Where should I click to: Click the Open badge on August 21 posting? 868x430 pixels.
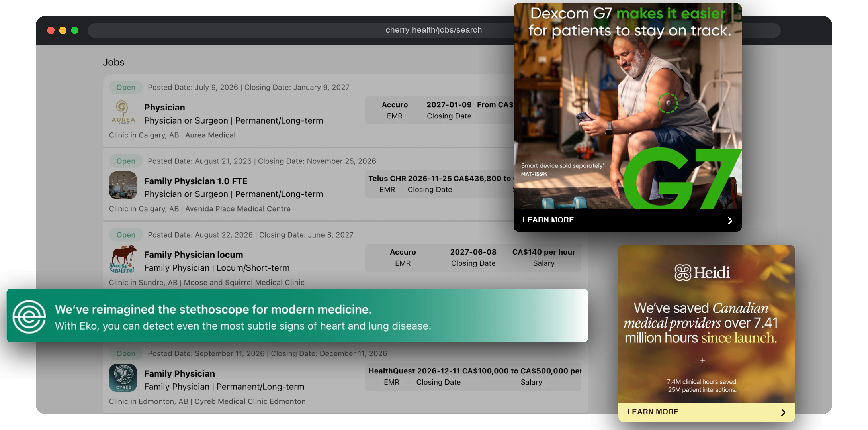pos(126,161)
